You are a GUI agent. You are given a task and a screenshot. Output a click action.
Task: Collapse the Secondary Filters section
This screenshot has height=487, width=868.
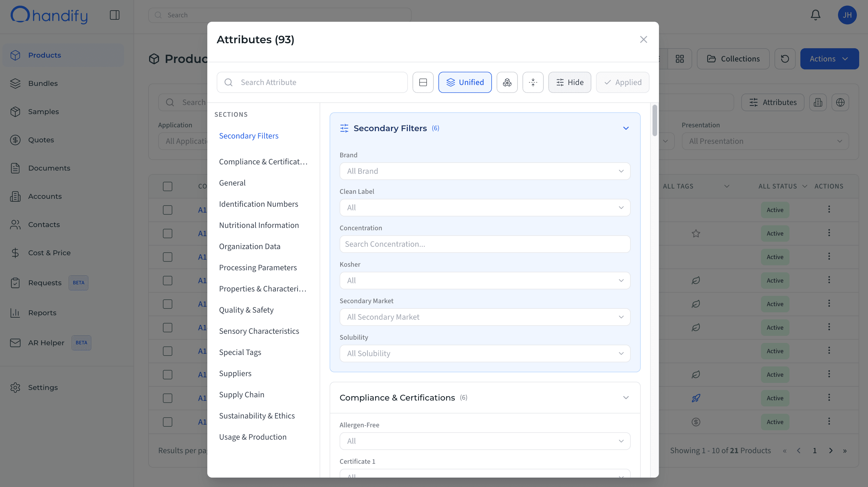pyautogui.click(x=626, y=128)
